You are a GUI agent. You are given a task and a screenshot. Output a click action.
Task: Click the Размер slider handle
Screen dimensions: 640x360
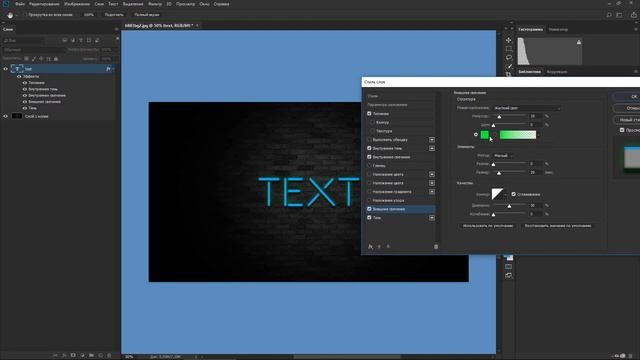499,173
